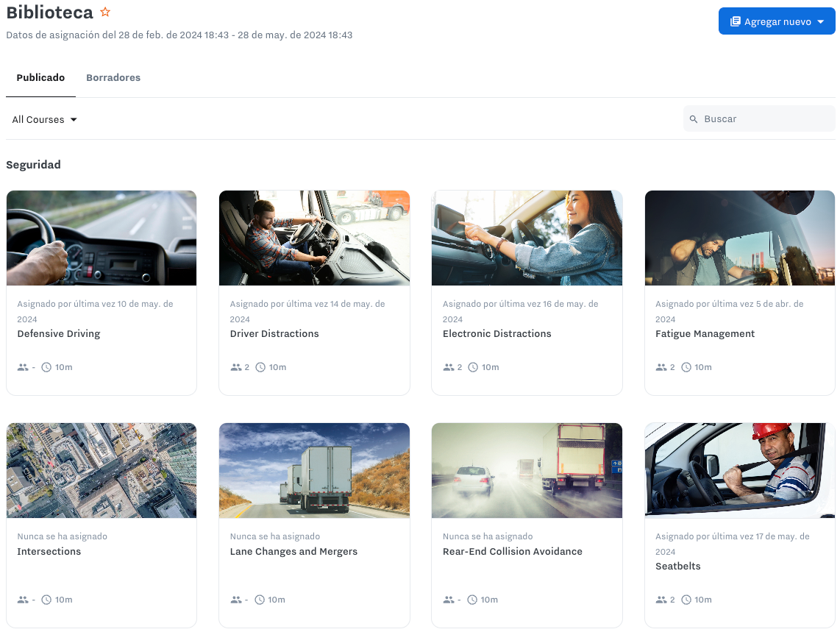The height and width of the screenshot is (632, 840).
Task: Switch to the Publicado tab
Action: coord(40,77)
